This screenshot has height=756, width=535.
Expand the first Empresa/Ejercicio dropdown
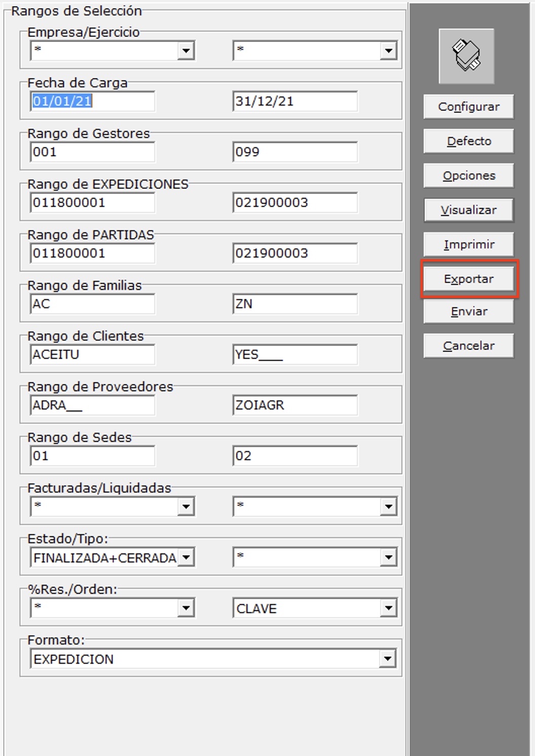click(186, 51)
